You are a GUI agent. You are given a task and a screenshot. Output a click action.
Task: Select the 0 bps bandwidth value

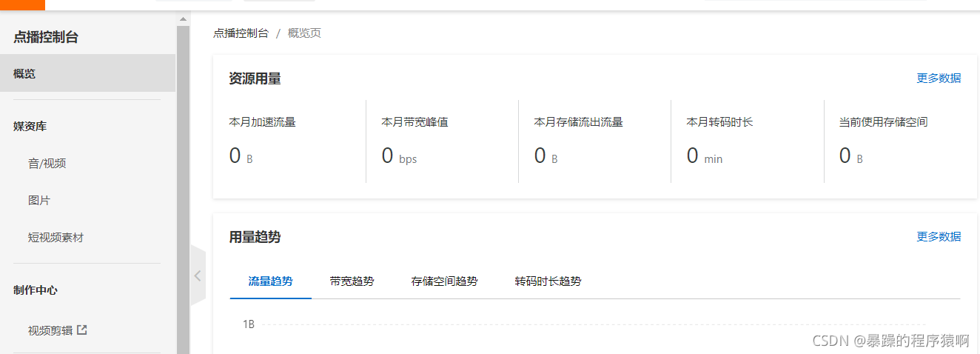click(399, 156)
